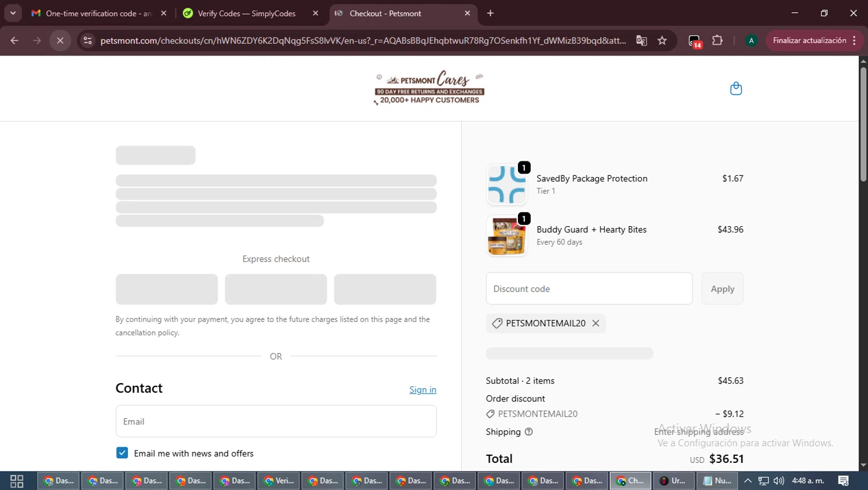
Task: Focus the Email contact field
Action: (276, 421)
